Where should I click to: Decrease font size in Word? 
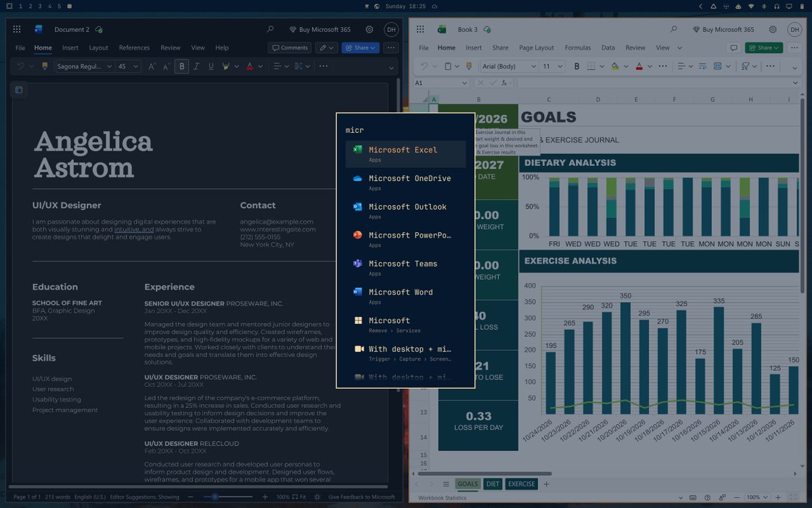166,66
